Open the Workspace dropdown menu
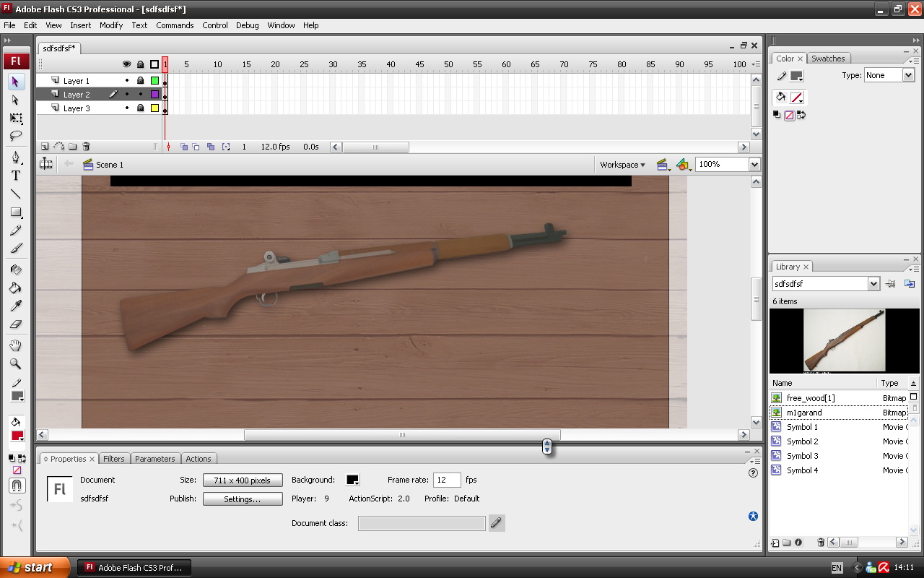Viewport: 924px width, 578px height. click(622, 165)
